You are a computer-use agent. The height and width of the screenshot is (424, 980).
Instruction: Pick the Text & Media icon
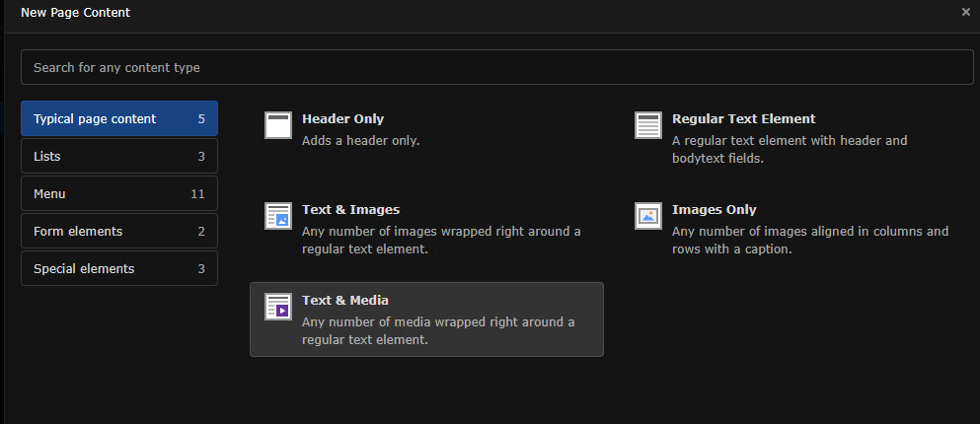278,307
